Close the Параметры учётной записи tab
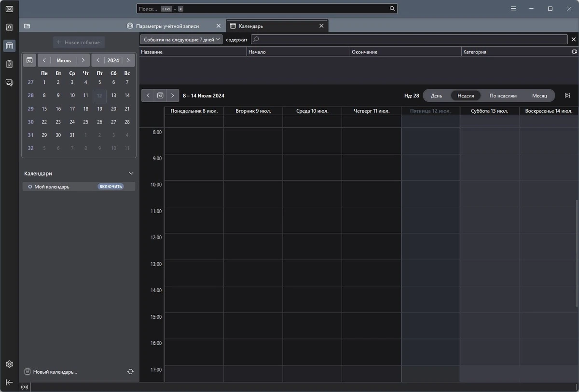Screen dimensions: 579x392 coord(219,26)
